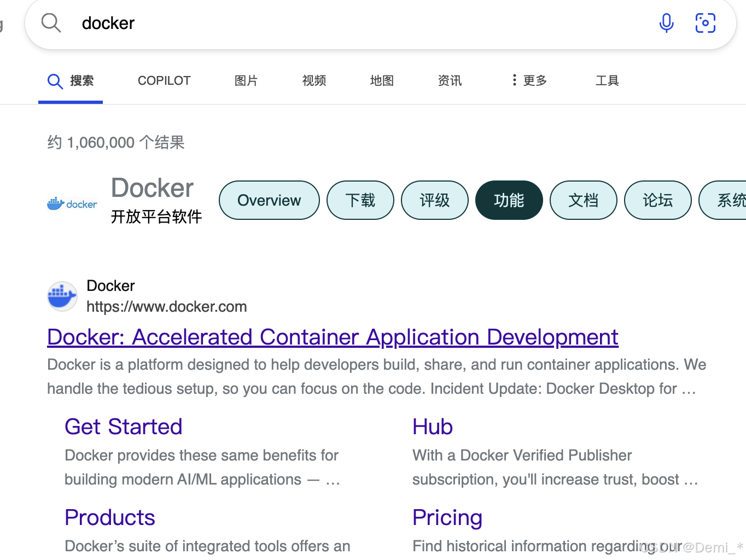The width and height of the screenshot is (746, 560).
Task: Switch to the COPILOT tab
Action: pos(164,80)
